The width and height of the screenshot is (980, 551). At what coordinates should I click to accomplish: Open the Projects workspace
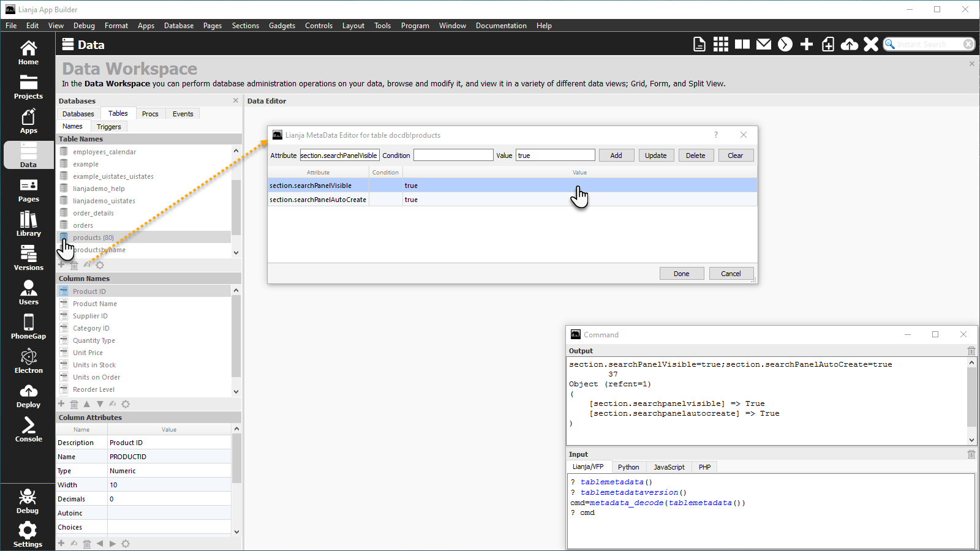click(x=28, y=87)
